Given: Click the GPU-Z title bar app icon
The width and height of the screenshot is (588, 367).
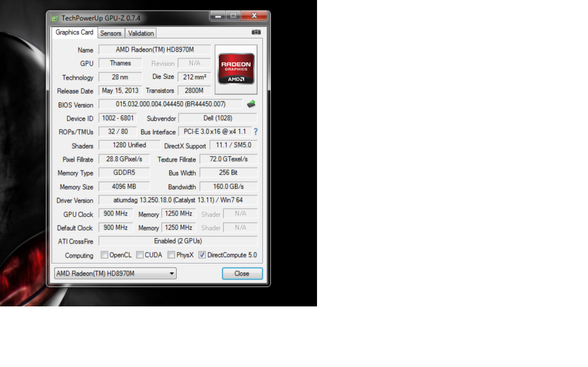Looking at the screenshot, I should (x=55, y=18).
